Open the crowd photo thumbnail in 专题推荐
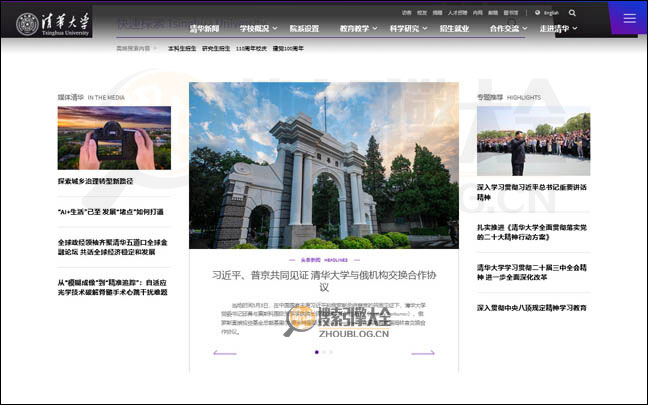Viewport: 648px width, 405px height. click(x=534, y=141)
